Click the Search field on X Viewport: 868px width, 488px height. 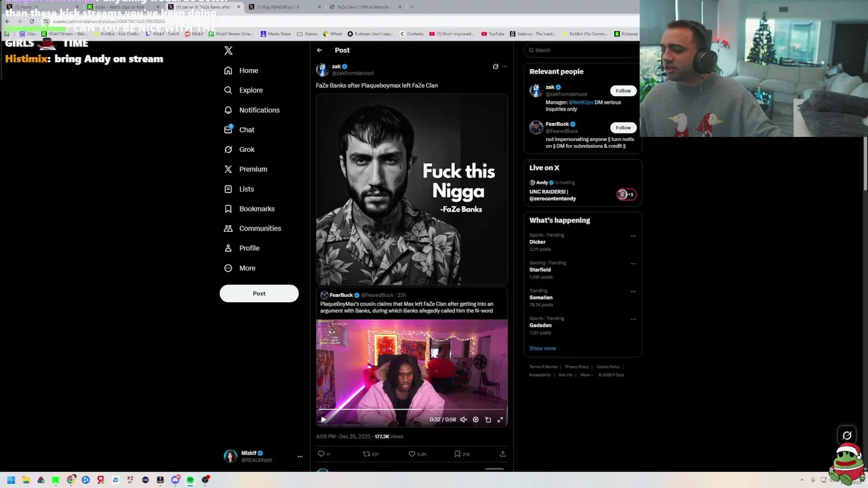(x=583, y=50)
